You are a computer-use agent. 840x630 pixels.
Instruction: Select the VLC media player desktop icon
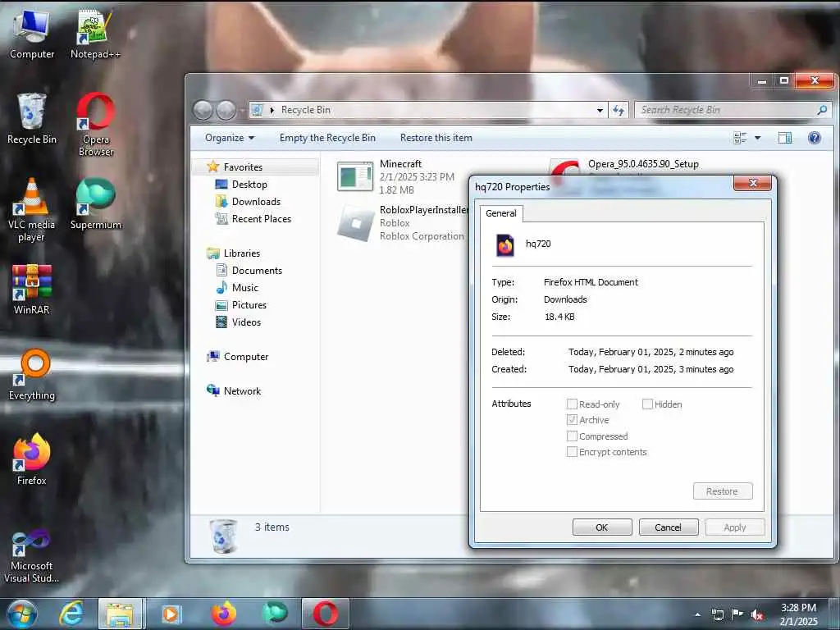[32, 210]
